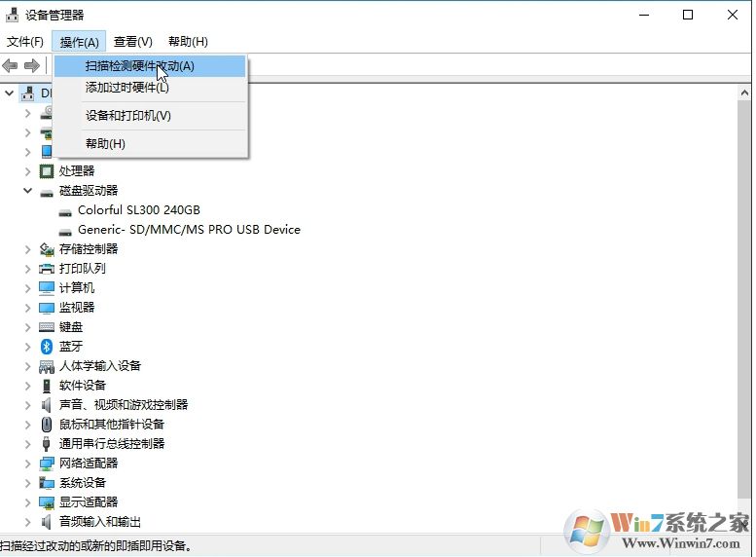Click the Generic SD/MMC device drive icon
This screenshot has height=557, width=756.
coord(65,231)
